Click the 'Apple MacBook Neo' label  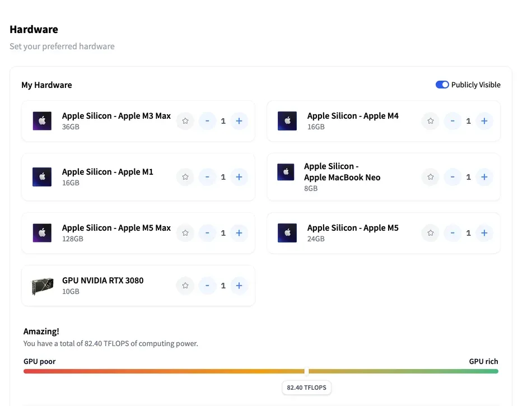point(342,178)
